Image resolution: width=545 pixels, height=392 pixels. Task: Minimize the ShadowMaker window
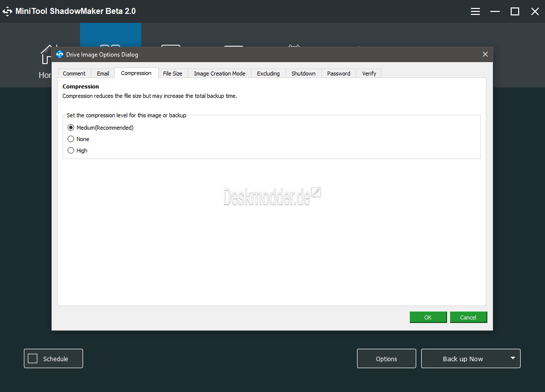(x=495, y=11)
